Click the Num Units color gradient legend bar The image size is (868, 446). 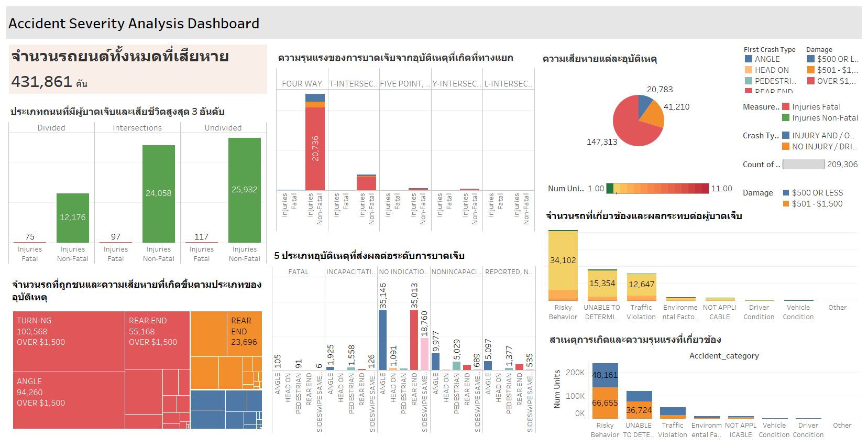pyautogui.click(x=657, y=189)
